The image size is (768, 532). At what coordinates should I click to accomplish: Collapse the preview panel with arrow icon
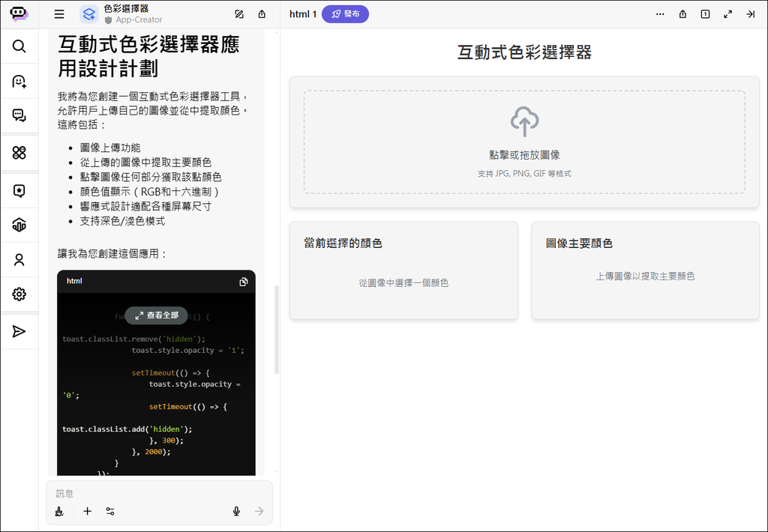tap(750, 14)
